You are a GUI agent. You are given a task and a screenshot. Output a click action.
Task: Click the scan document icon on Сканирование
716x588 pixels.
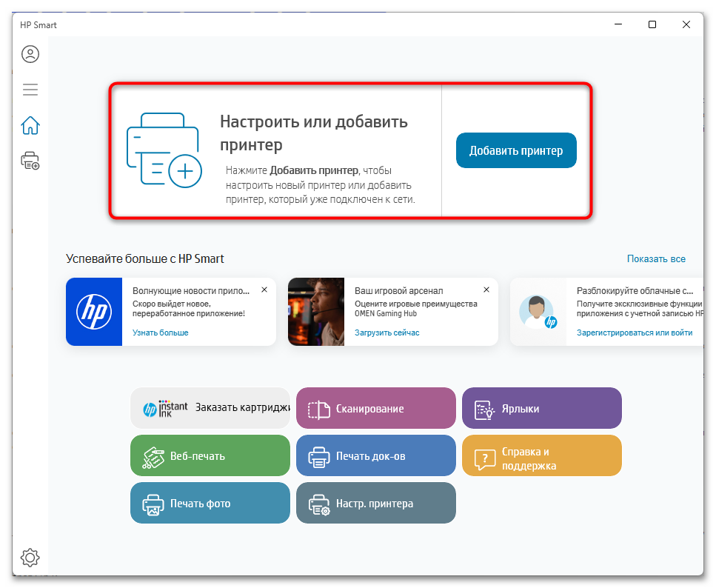pyautogui.click(x=318, y=410)
